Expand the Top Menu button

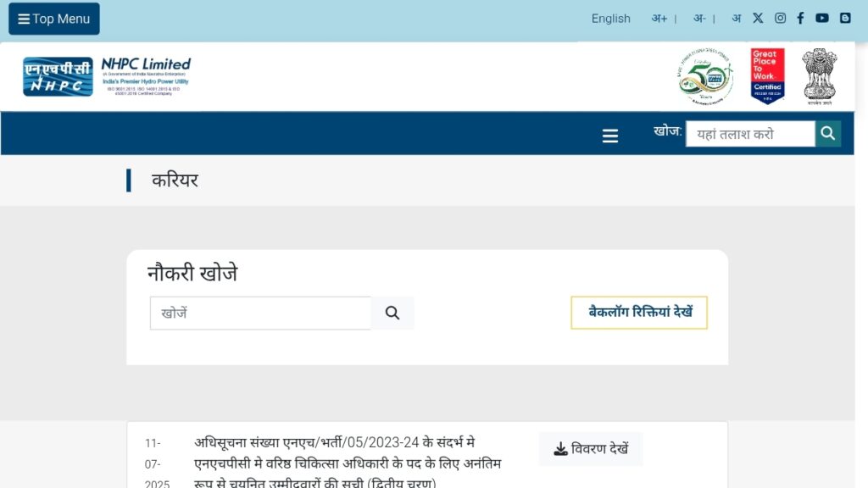click(x=54, y=19)
